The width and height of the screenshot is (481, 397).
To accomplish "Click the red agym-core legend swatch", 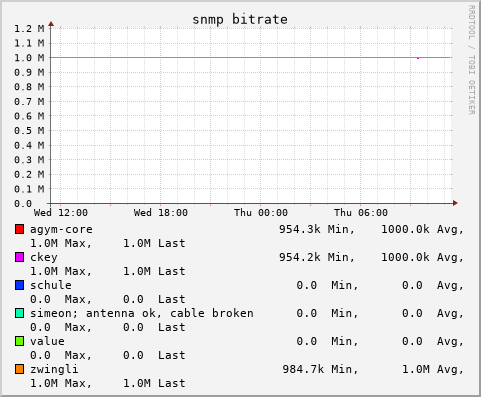I will [19, 229].
